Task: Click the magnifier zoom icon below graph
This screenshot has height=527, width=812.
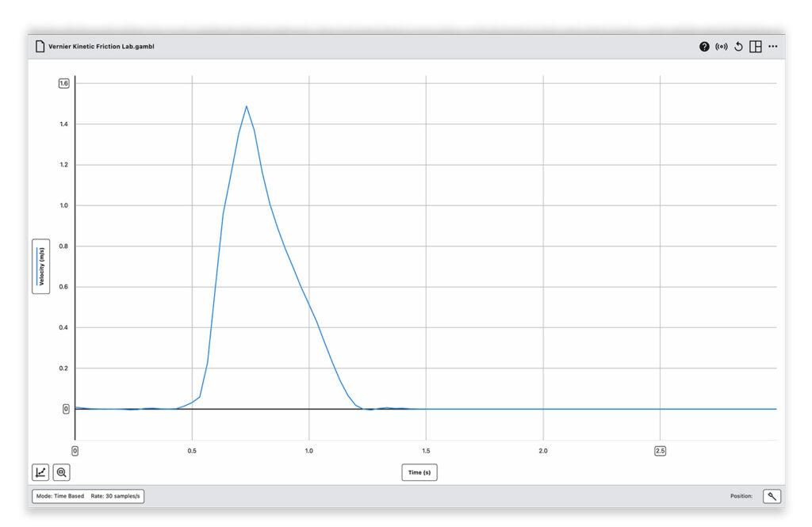Action: [61, 472]
